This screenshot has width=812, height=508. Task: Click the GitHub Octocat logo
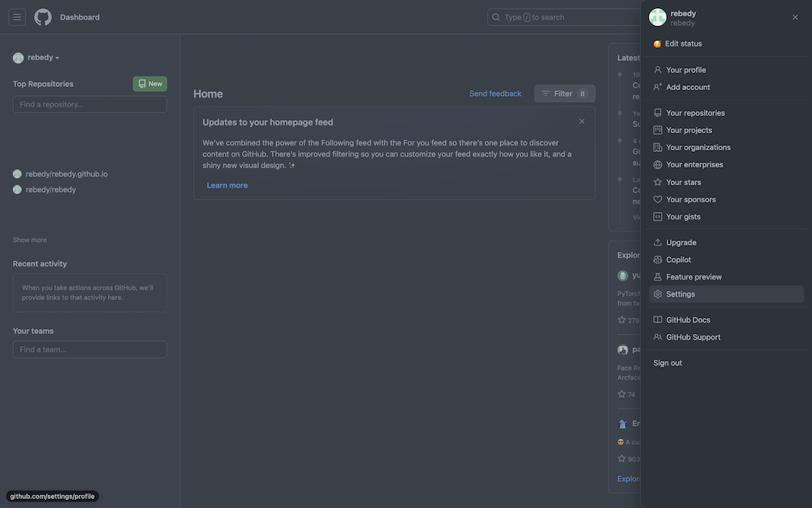(x=43, y=17)
